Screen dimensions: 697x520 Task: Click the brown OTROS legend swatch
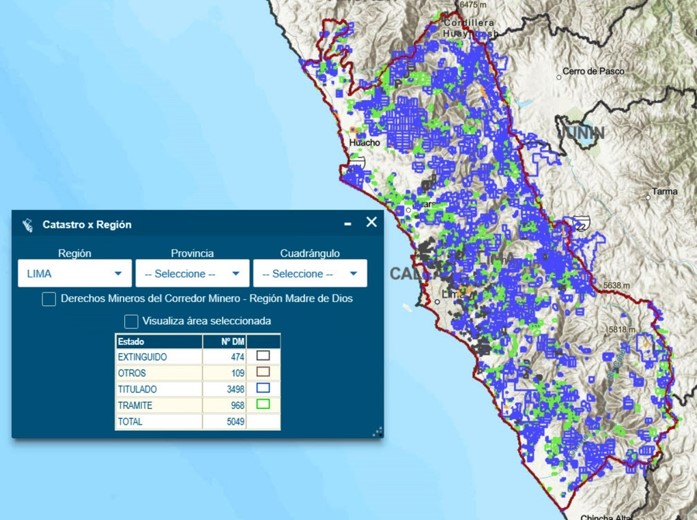(263, 372)
